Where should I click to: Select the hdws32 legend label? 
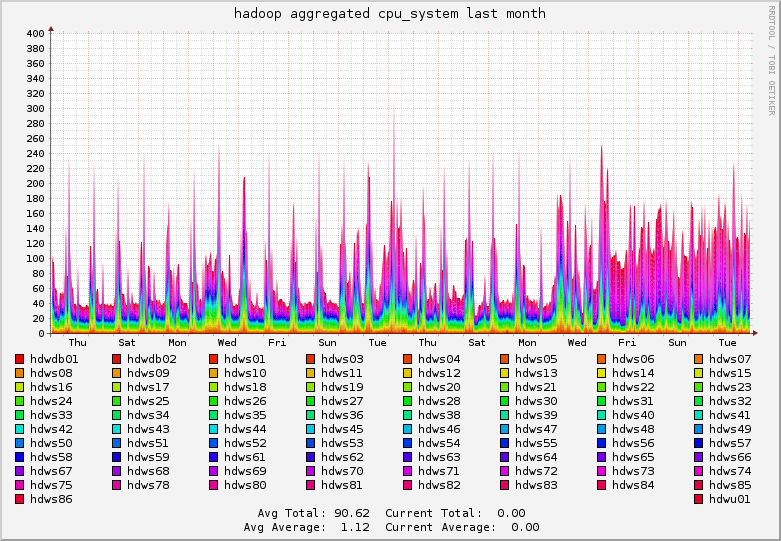730,401
